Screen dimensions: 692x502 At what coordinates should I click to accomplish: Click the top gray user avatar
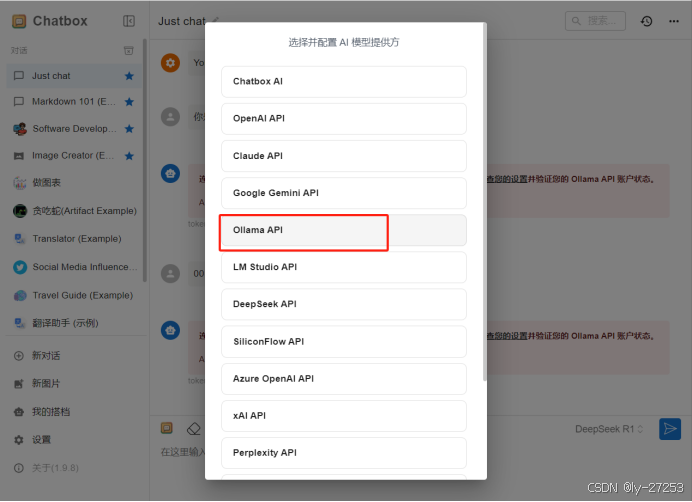(x=170, y=117)
